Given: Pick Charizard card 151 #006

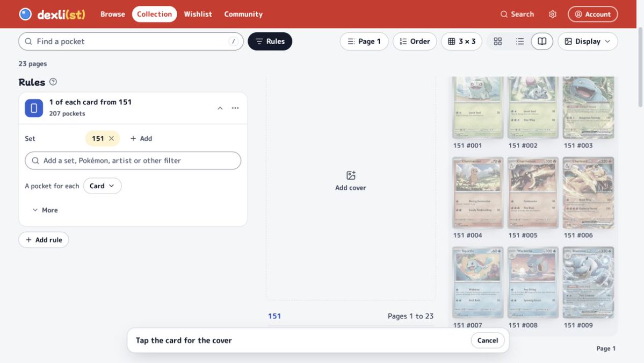Looking at the screenshot, I should click(x=588, y=193).
